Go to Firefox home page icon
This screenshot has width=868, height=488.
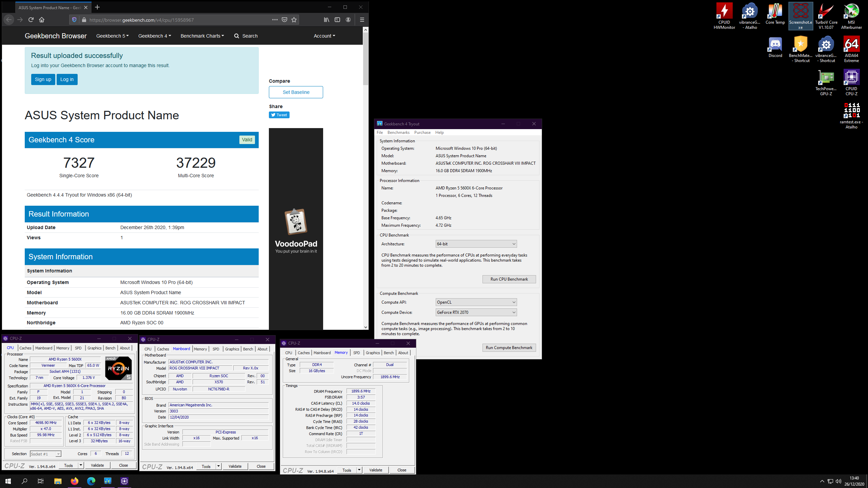42,20
